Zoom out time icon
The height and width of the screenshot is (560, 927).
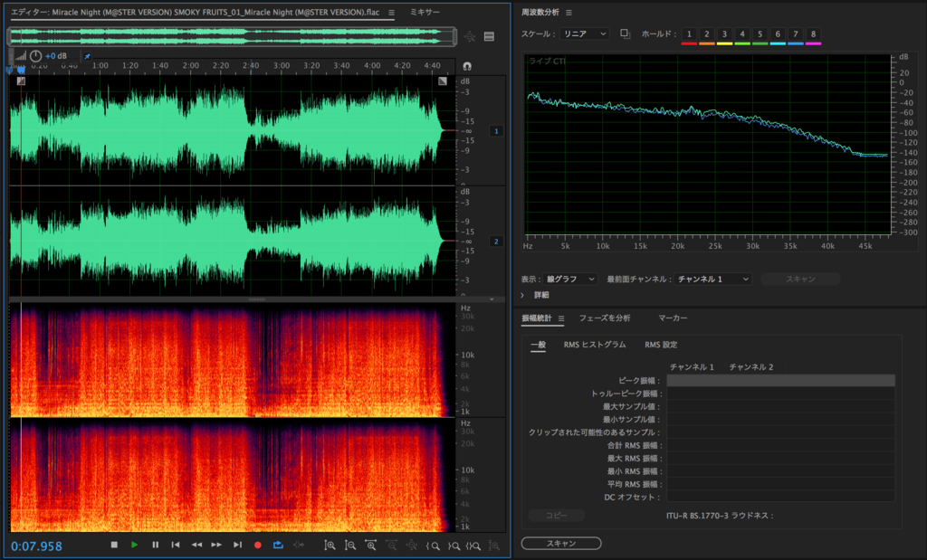(391, 546)
